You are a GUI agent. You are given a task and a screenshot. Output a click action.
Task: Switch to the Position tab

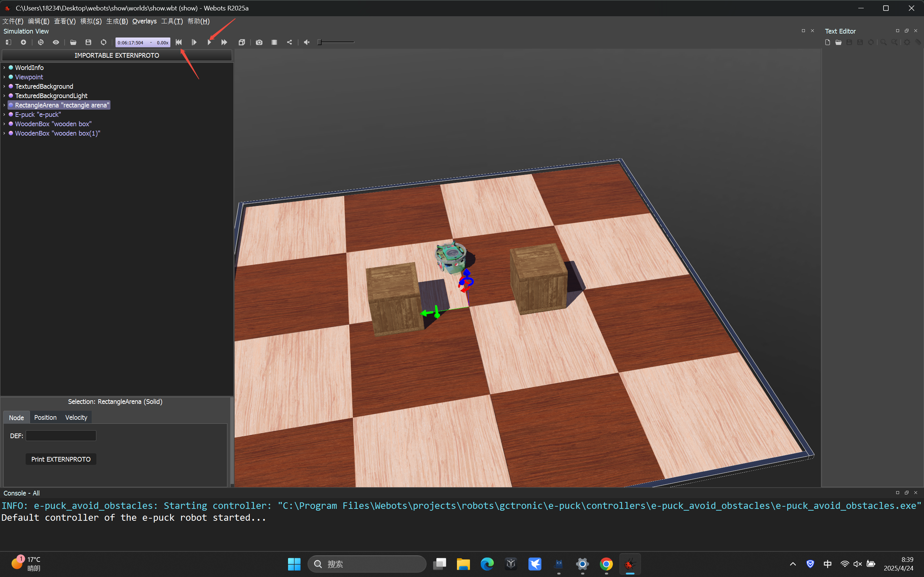pos(45,418)
